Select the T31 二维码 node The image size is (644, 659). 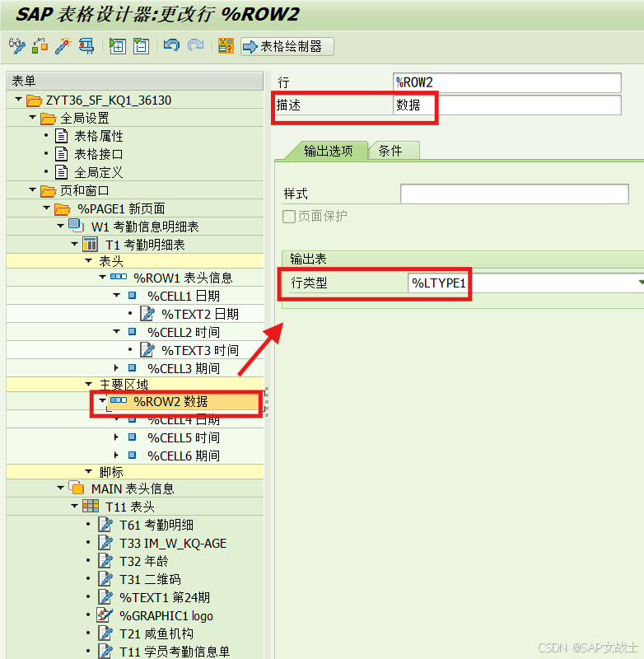150,580
